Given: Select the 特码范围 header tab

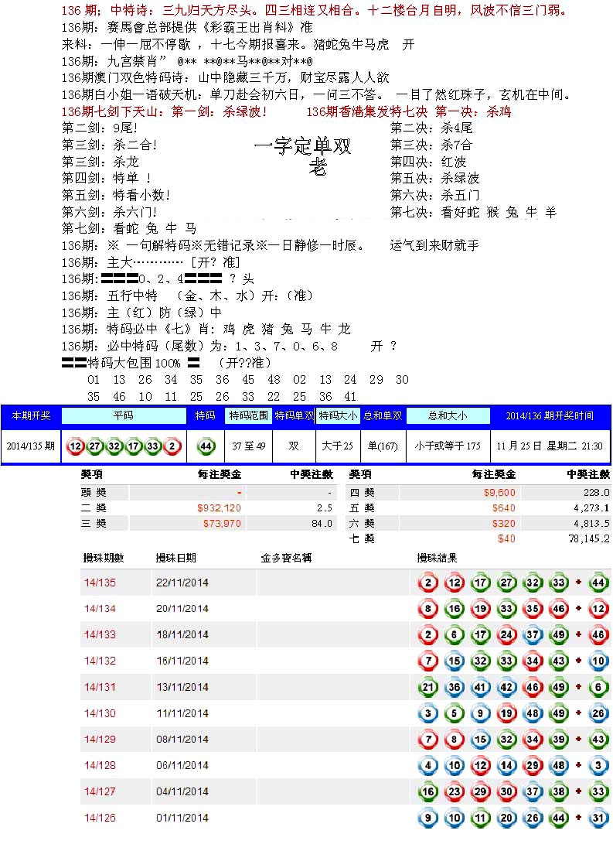Looking at the screenshot, I should [248, 415].
